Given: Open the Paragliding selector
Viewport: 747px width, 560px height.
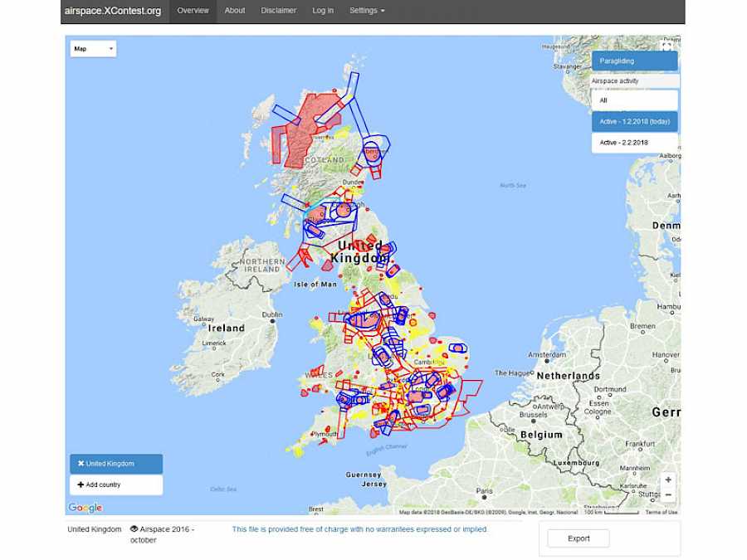Looking at the screenshot, I should (x=634, y=61).
